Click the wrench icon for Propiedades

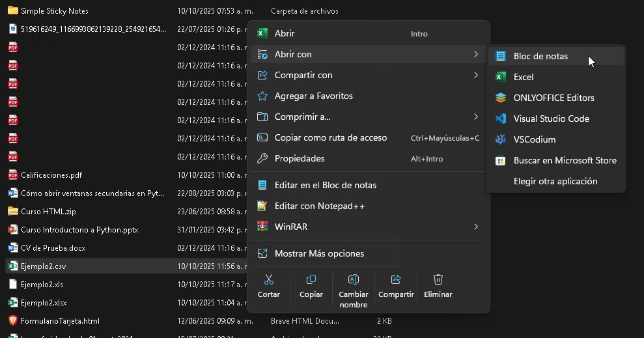[x=262, y=158]
